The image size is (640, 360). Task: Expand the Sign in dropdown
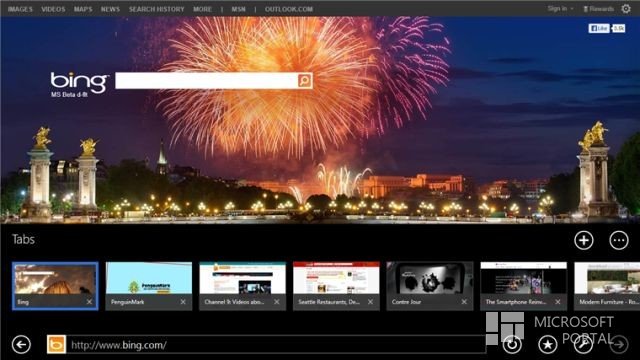[560, 9]
